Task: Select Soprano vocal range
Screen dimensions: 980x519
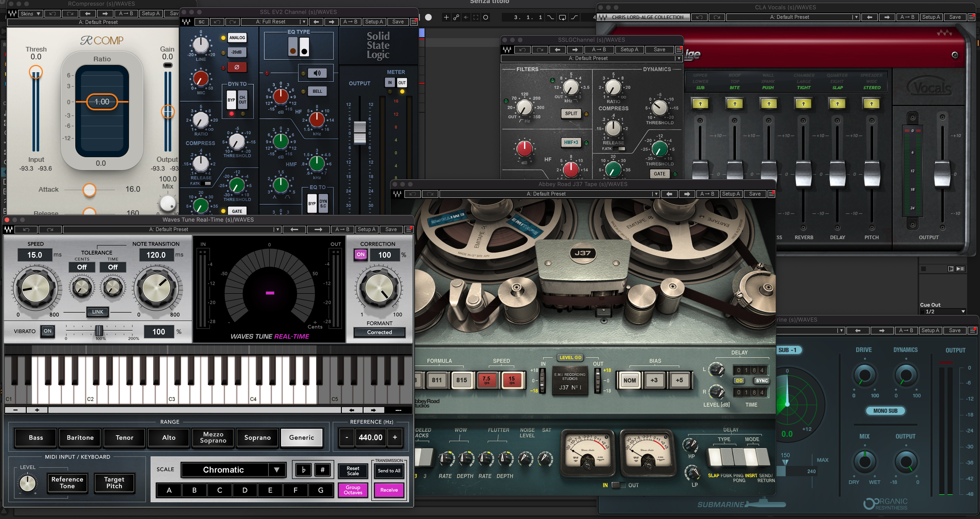Action: click(258, 438)
